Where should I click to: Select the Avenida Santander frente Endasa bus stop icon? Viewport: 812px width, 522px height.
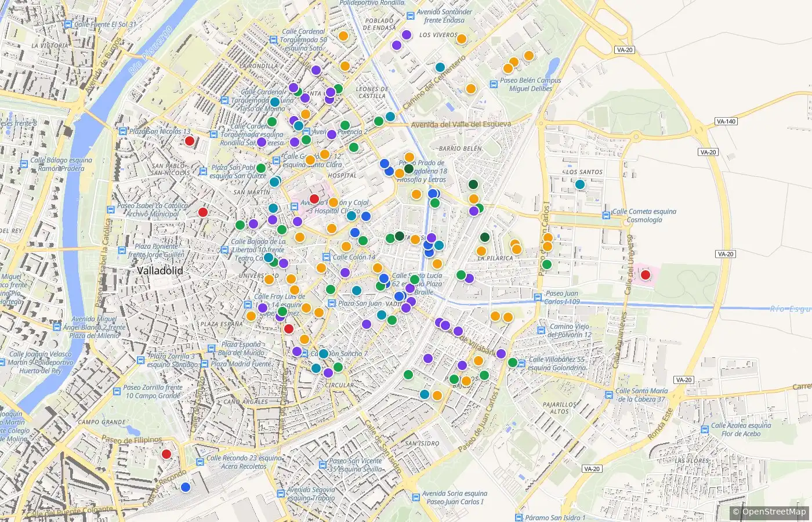coord(411,16)
